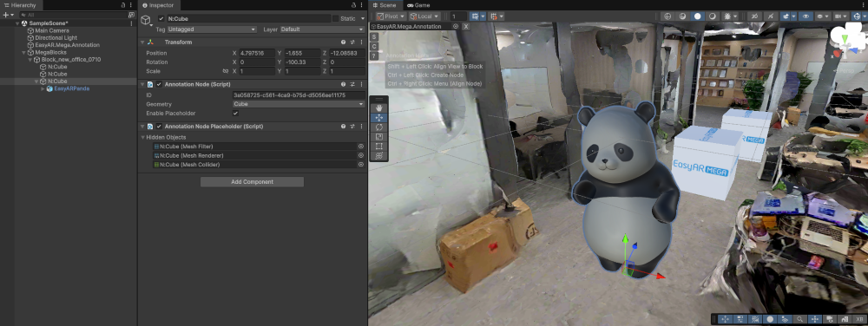
Task: Open the Pivot handle position dropdown
Action: (391, 16)
